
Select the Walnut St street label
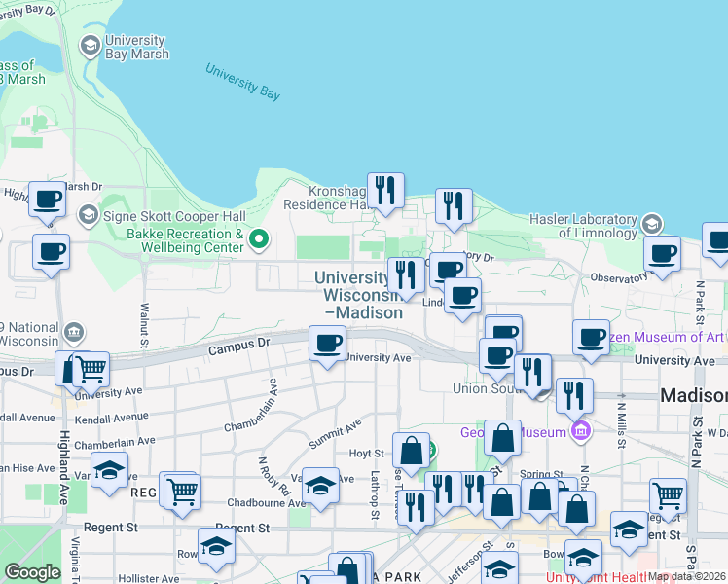tap(144, 326)
